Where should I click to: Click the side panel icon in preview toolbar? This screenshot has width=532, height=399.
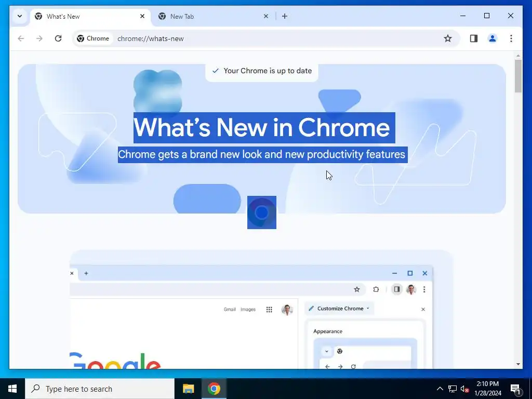(x=396, y=289)
